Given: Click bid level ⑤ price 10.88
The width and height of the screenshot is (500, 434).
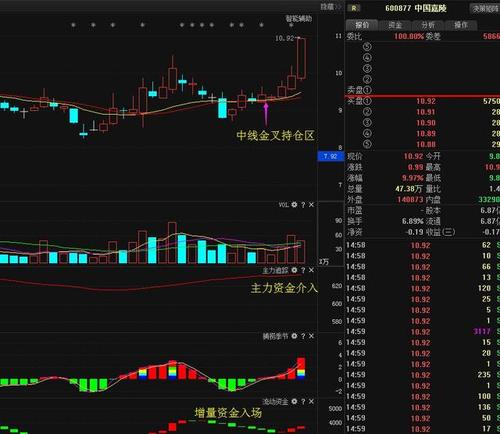Looking at the screenshot, I should pyautogui.click(x=426, y=144).
